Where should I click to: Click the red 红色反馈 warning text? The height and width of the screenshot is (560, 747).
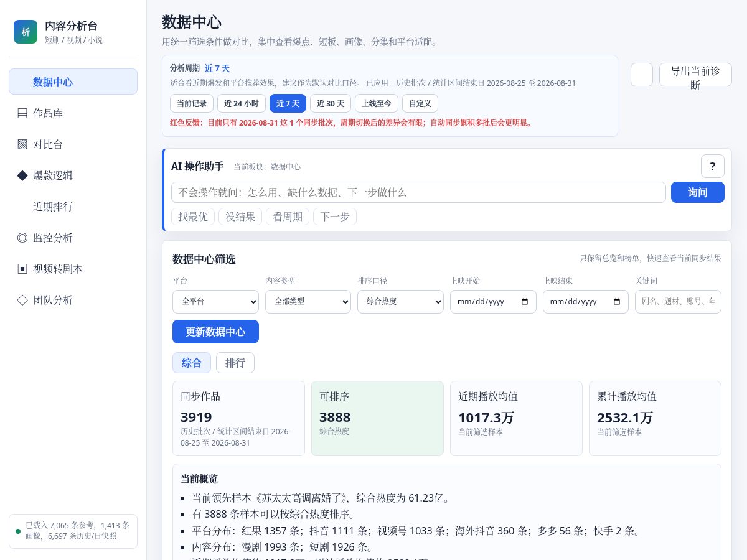[x=352, y=123]
